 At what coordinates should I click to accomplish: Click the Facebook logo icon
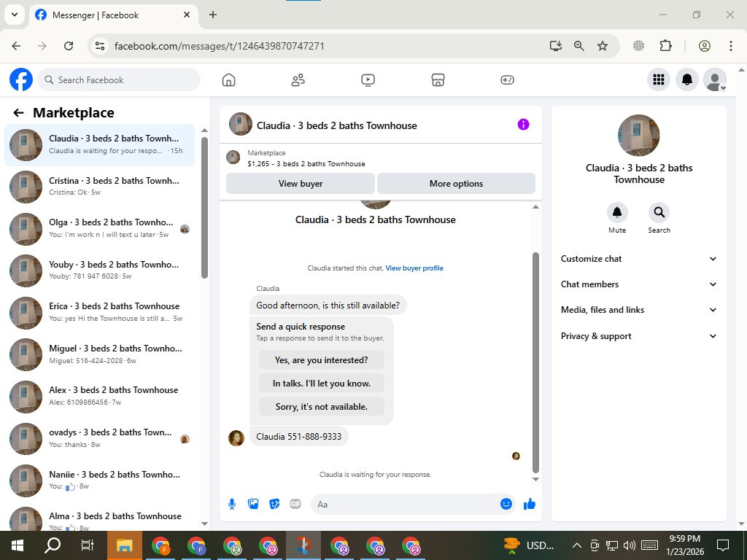click(x=21, y=79)
